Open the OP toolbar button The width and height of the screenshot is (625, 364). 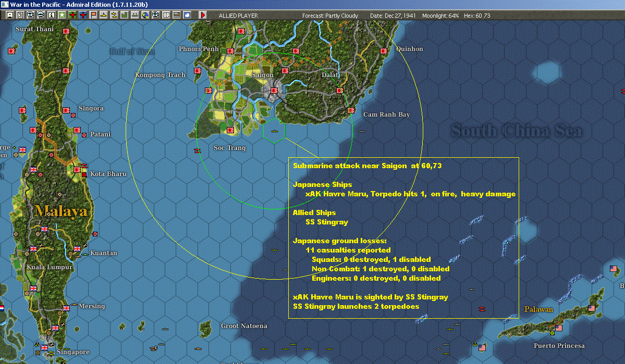coord(166,15)
